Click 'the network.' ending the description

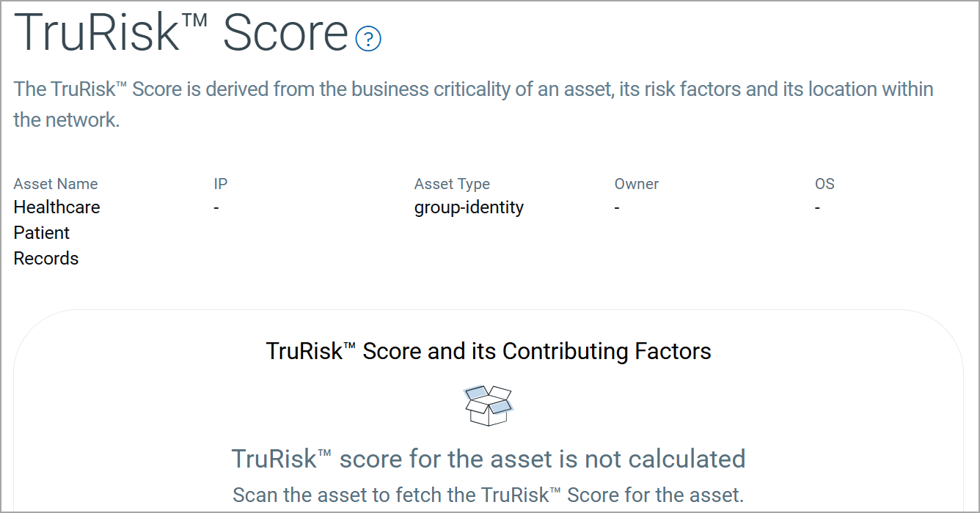click(x=66, y=120)
